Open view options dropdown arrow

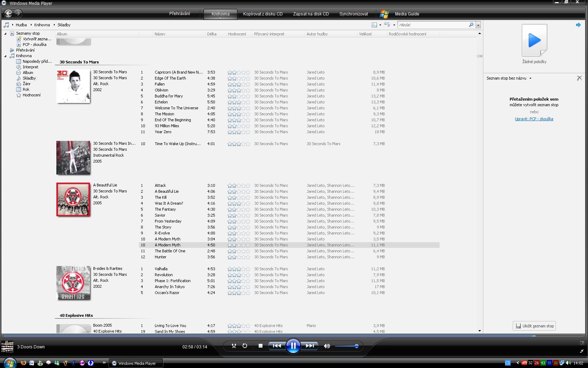click(394, 25)
